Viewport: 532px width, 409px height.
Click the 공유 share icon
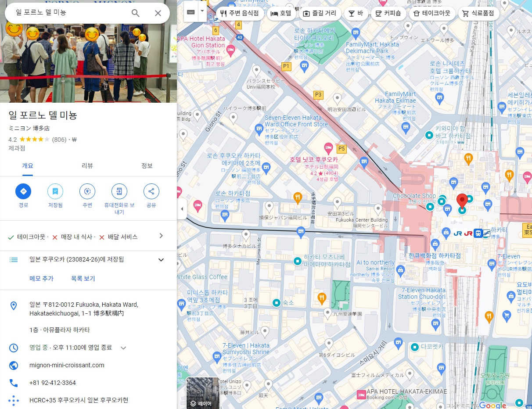pyautogui.click(x=151, y=191)
